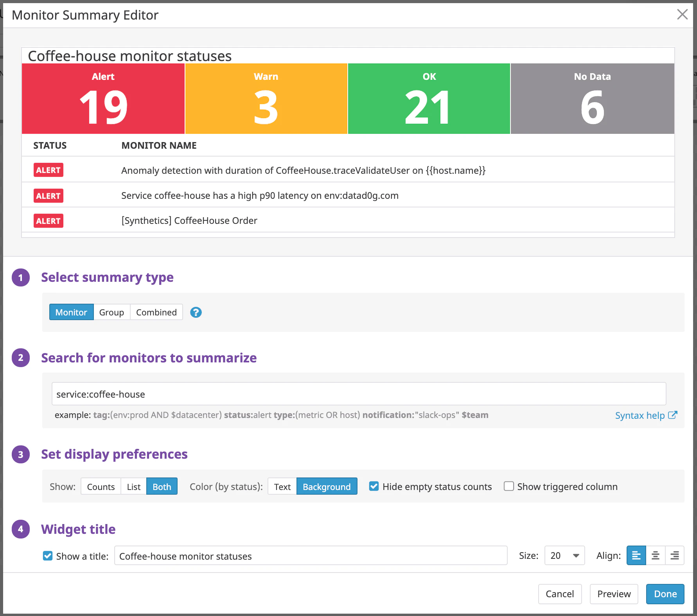This screenshot has height=616, width=697.
Task: Click the Syntax help external link icon
Action: 674,415
